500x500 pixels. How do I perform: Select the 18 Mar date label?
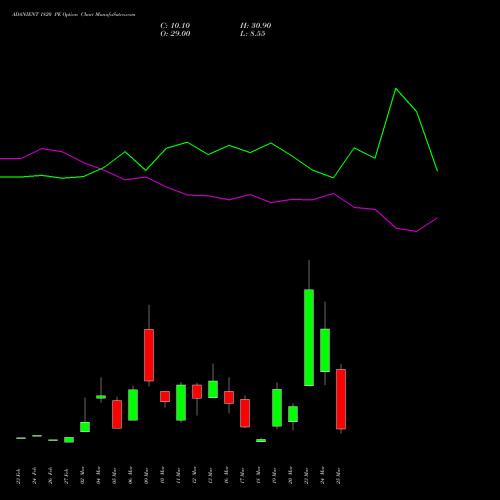258,475
